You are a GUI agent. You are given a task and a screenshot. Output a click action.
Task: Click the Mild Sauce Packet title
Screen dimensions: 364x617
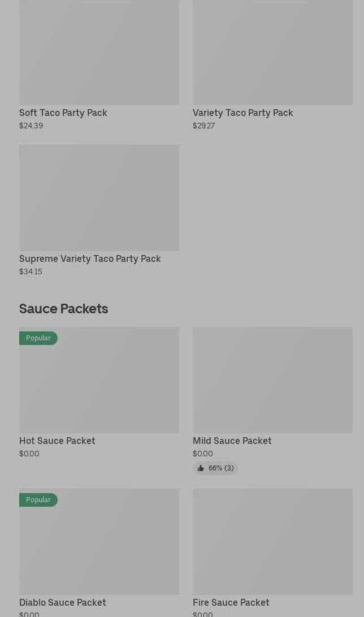click(232, 441)
